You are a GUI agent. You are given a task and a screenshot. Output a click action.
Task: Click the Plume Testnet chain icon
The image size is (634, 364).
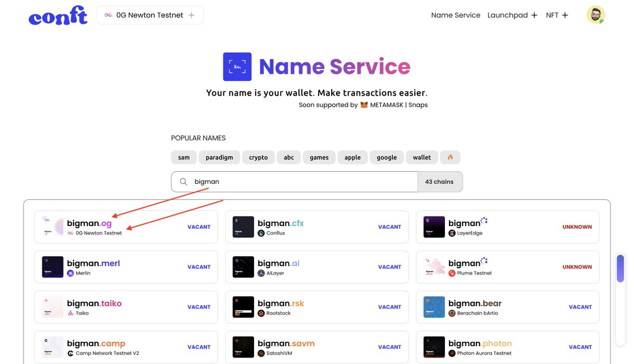click(x=452, y=273)
